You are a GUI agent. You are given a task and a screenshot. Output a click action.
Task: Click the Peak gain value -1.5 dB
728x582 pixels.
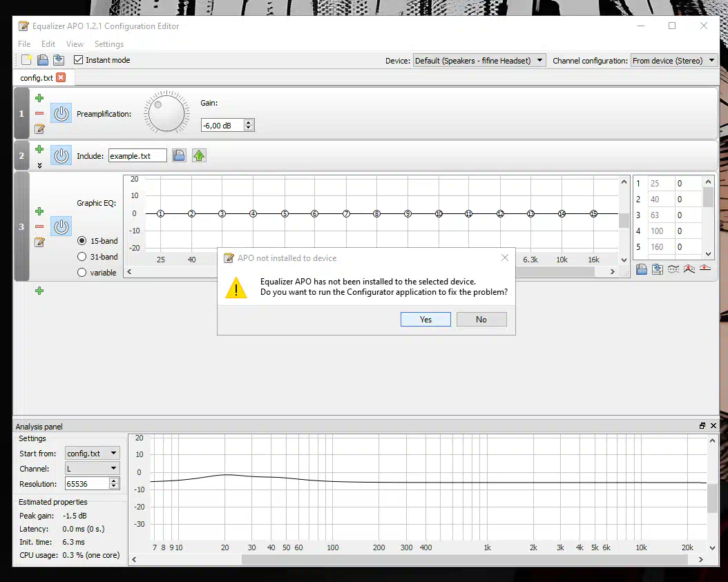[x=75, y=516]
